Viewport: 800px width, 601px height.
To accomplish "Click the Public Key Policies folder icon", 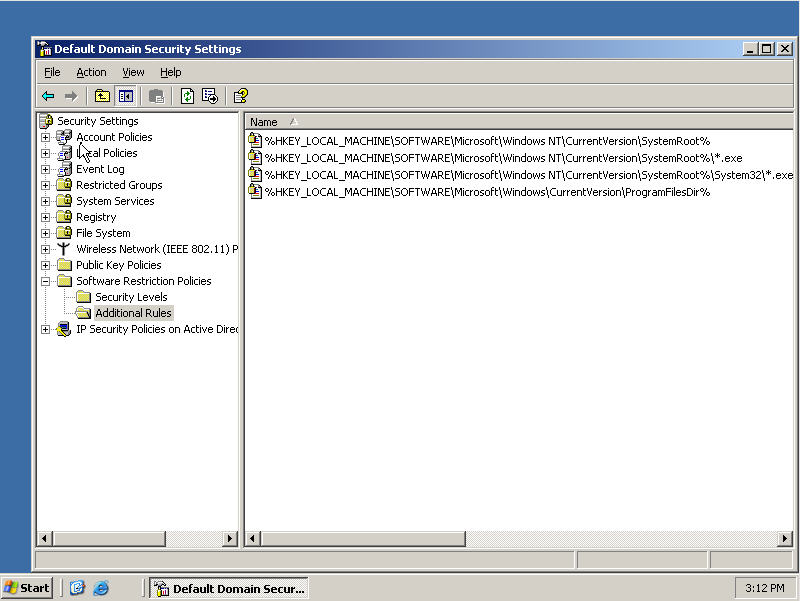I will (64, 265).
